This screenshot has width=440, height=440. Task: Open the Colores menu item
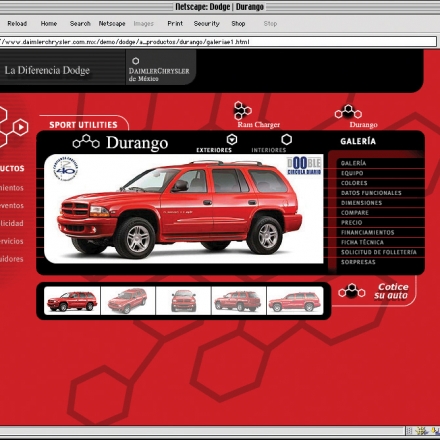(x=354, y=183)
